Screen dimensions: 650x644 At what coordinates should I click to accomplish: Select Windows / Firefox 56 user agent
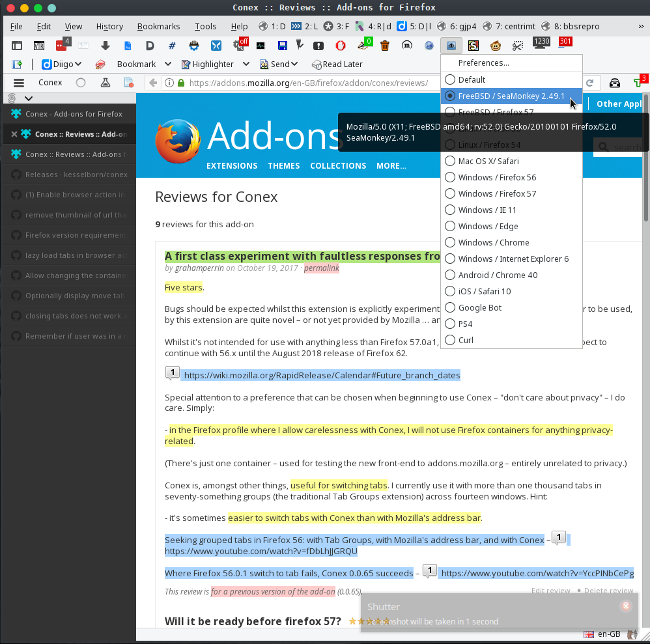511,177
